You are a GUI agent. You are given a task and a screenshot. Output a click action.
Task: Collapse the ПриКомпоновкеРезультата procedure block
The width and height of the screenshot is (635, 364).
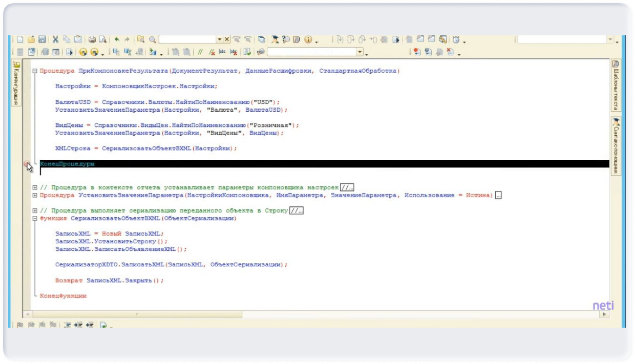click(35, 71)
